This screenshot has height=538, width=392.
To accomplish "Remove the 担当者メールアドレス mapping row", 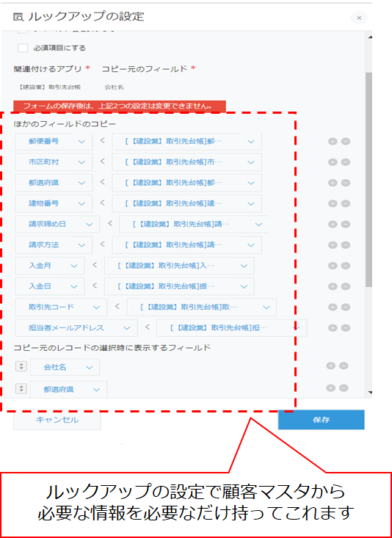I will 345,327.
